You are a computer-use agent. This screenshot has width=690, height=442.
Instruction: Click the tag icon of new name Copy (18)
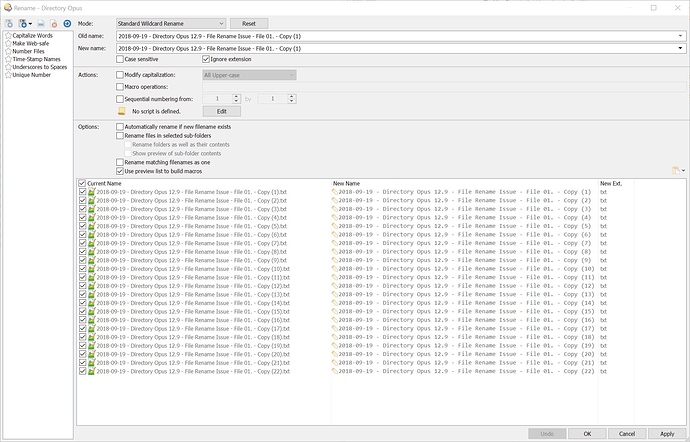[334, 337]
